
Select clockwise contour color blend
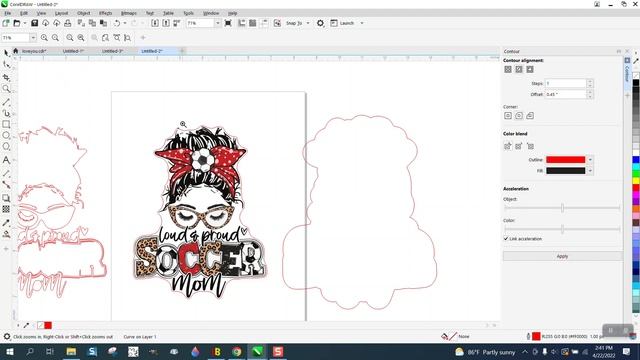pyautogui.click(x=519, y=146)
